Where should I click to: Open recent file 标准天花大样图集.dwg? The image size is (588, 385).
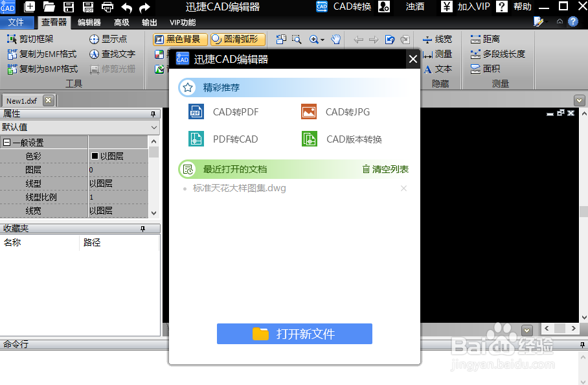pyautogui.click(x=239, y=188)
